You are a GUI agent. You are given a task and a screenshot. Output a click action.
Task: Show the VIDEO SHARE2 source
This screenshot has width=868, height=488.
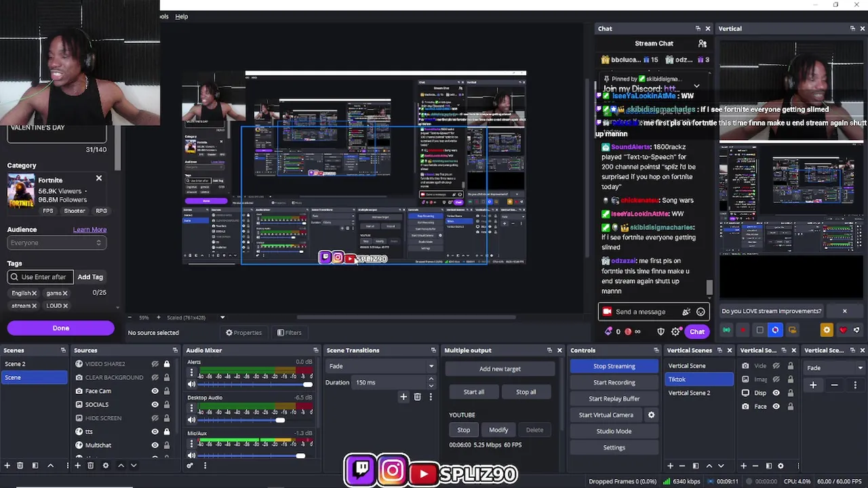155,364
